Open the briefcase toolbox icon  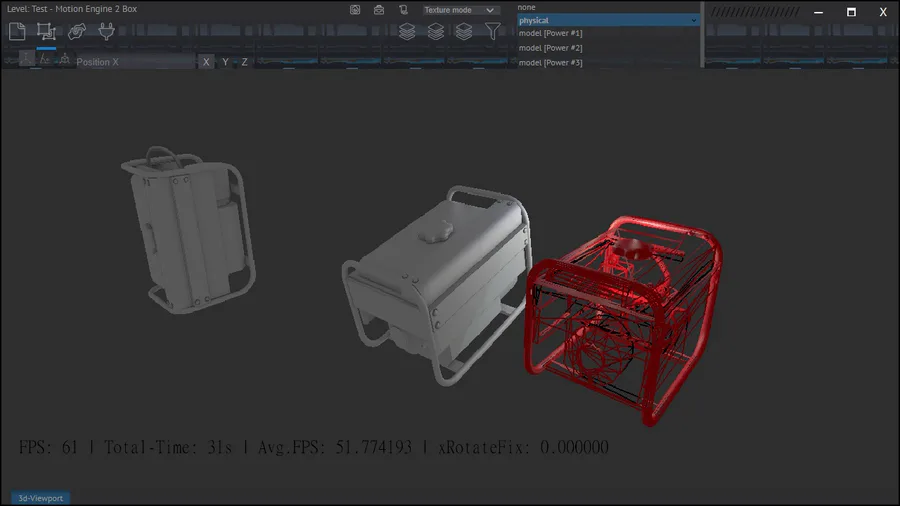(x=379, y=10)
